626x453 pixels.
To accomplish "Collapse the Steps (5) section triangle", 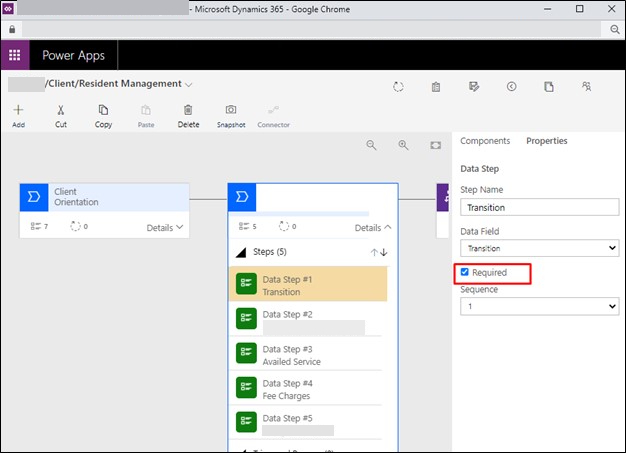I will tap(241, 252).
